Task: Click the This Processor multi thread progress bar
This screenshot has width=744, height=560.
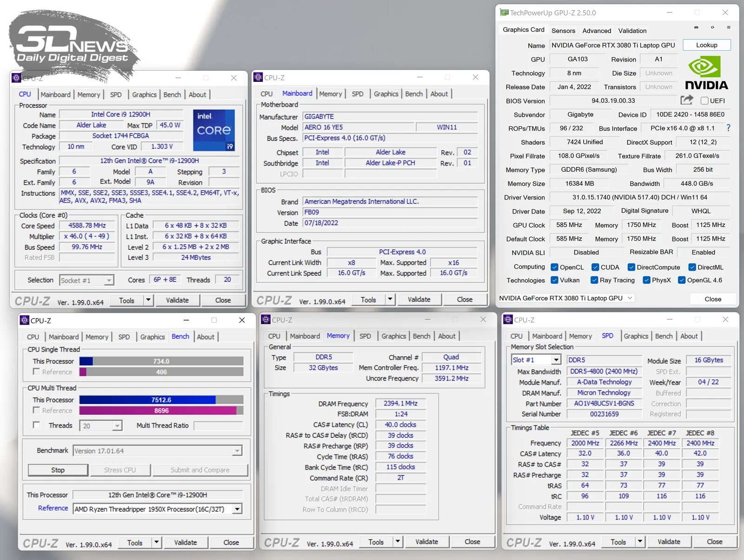Action: pyautogui.click(x=161, y=400)
